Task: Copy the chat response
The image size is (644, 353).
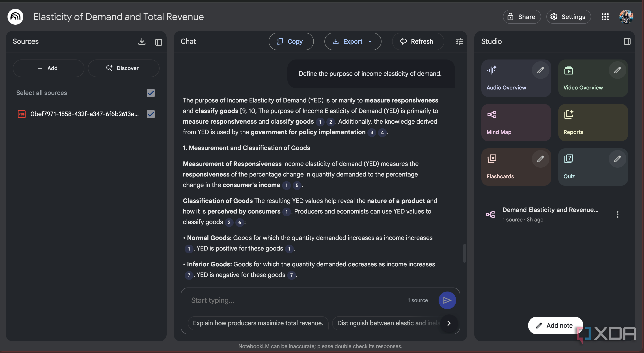Action: [x=291, y=41]
